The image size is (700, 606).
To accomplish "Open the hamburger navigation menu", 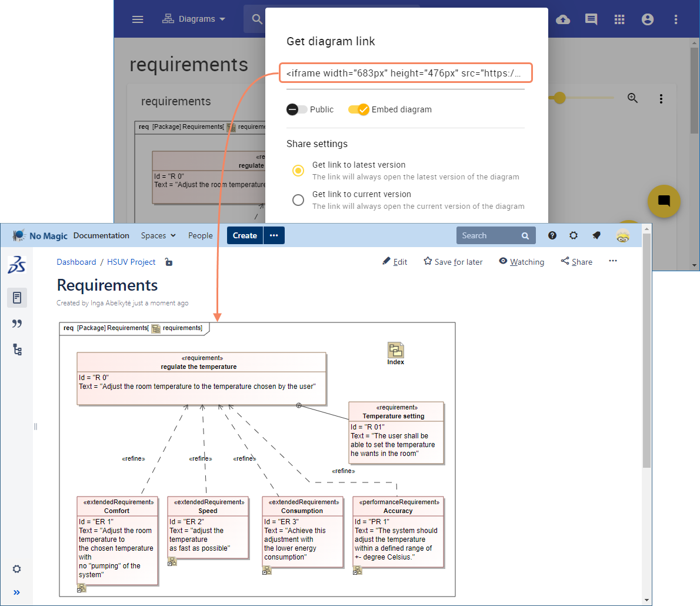I will pos(138,19).
